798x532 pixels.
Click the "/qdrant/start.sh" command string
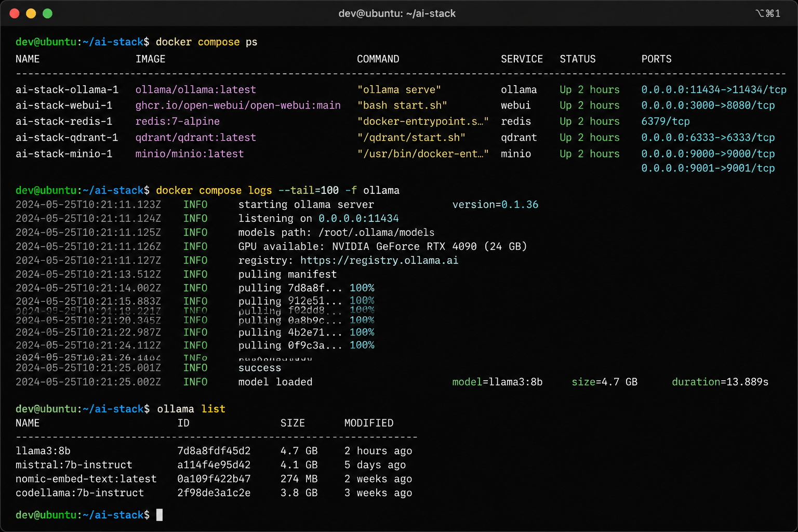coord(411,138)
